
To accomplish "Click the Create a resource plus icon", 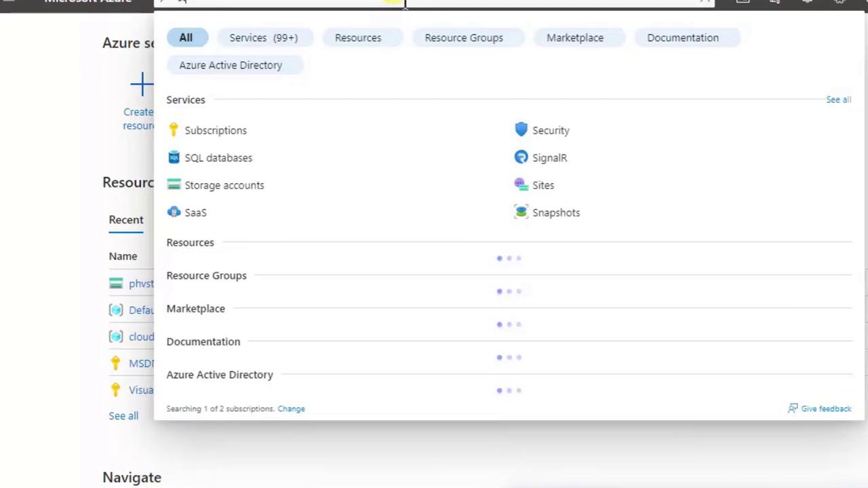I will pyautogui.click(x=142, y=85).
